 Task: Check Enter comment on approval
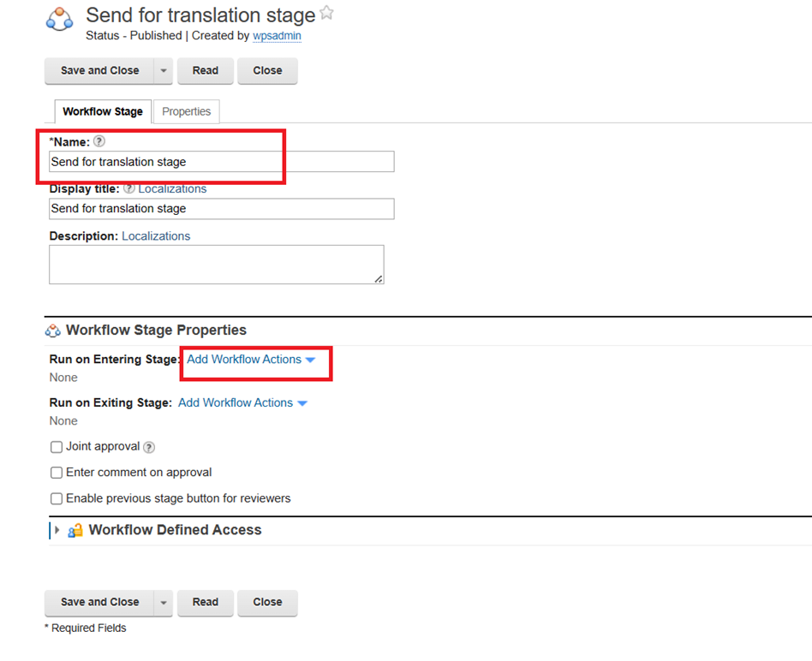(56, 472)
